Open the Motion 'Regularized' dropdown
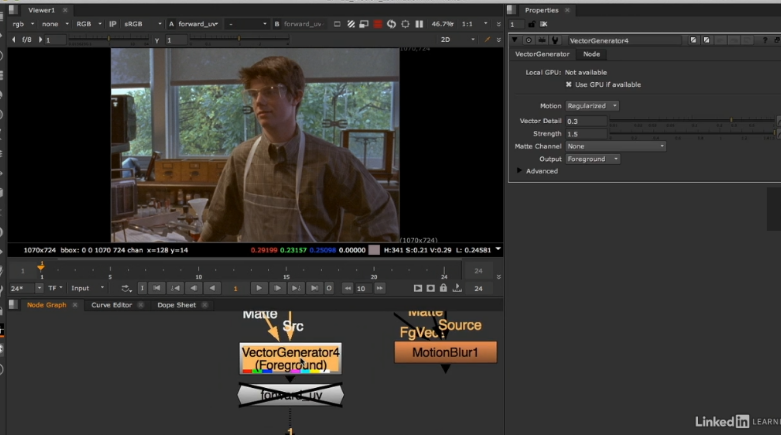This screenshot has height=435, width=781. click(x=592, y=106)
